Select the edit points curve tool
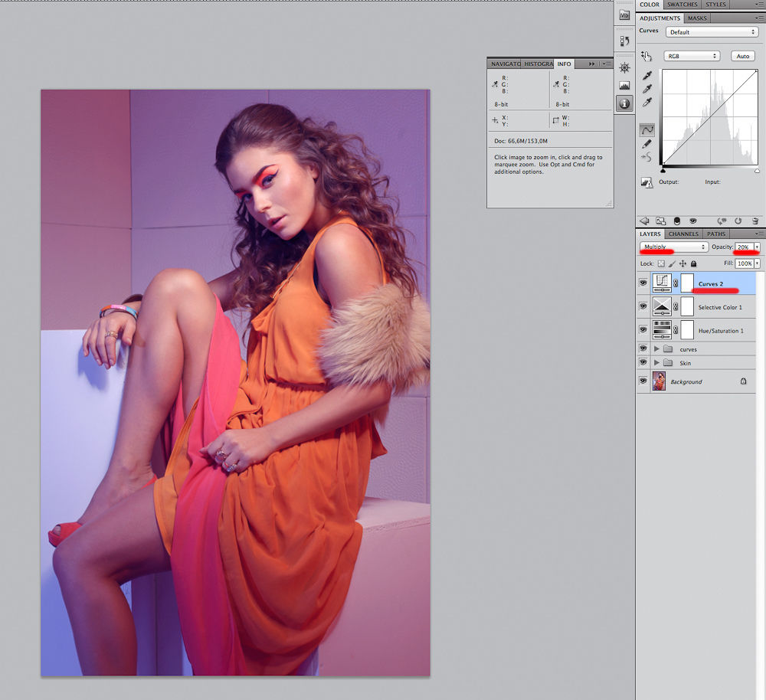 point(647,130)
